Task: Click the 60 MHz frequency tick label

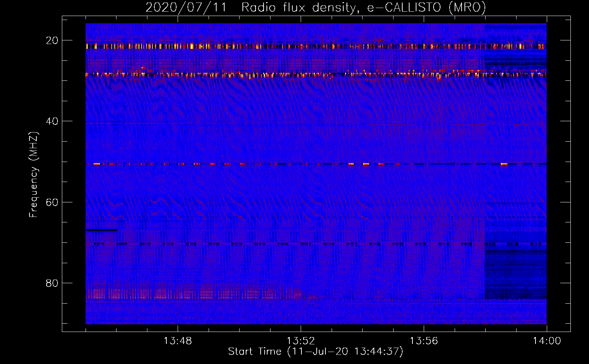Action: (x=52, y=202)
